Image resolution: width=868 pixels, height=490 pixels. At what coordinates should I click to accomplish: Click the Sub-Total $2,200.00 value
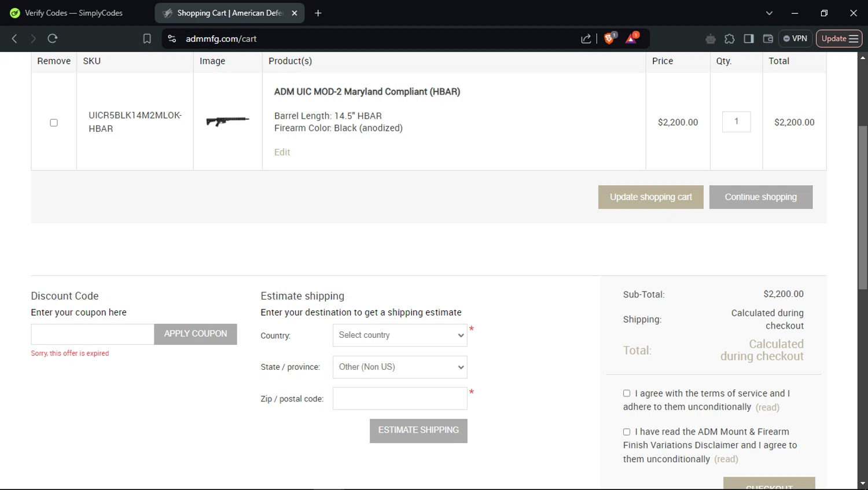(x=783, y=294)
